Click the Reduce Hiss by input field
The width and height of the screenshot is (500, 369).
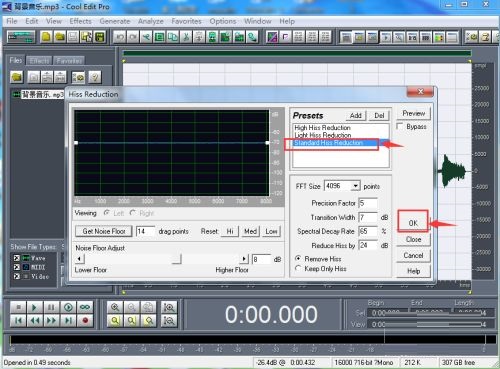368,245
